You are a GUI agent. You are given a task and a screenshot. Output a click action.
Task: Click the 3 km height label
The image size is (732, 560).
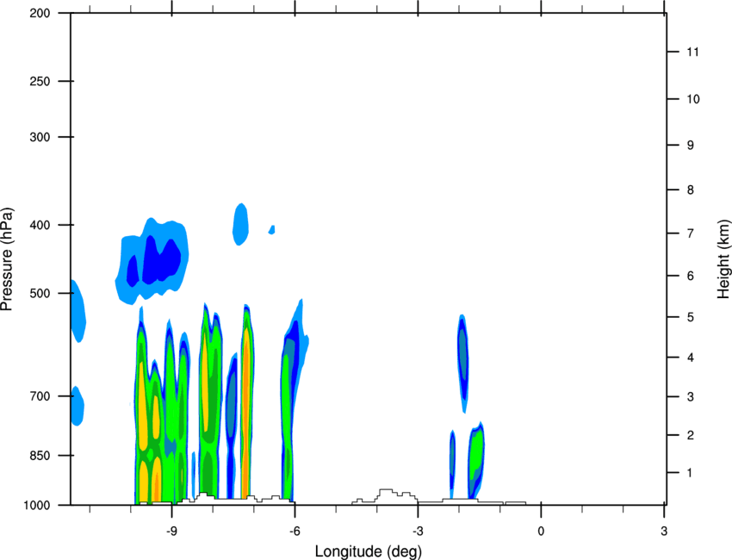pos(691,397)
